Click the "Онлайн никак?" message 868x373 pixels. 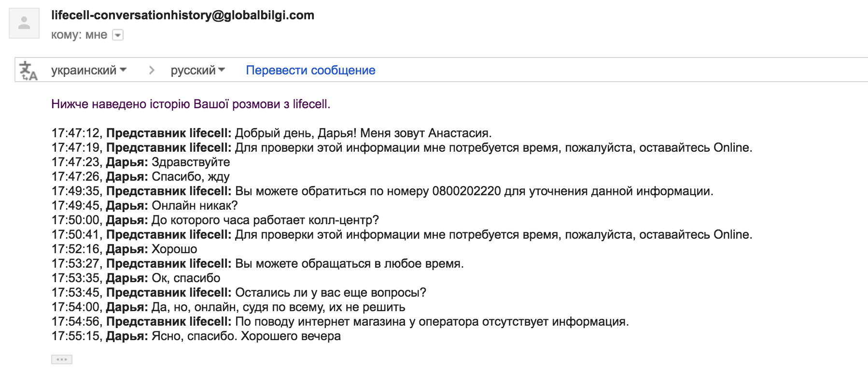coord(195,206)
